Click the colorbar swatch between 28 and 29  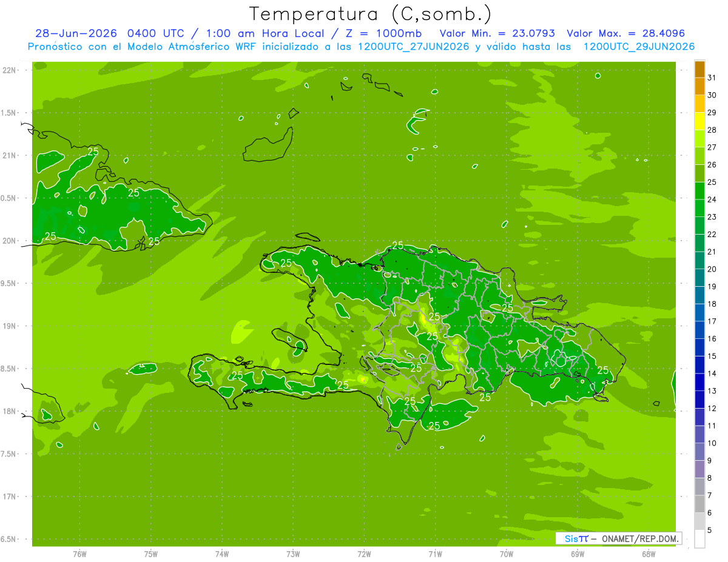pyautogui.click(x=699, y=121)
